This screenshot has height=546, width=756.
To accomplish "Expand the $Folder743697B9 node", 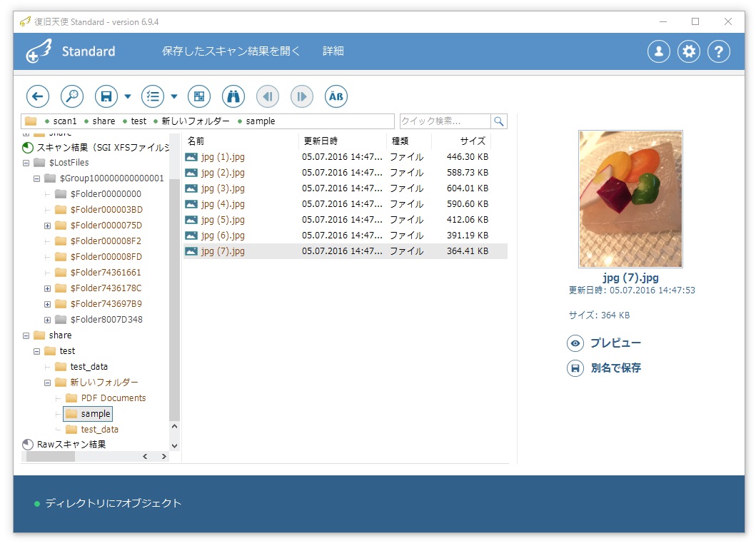I will tap(47, 304).
